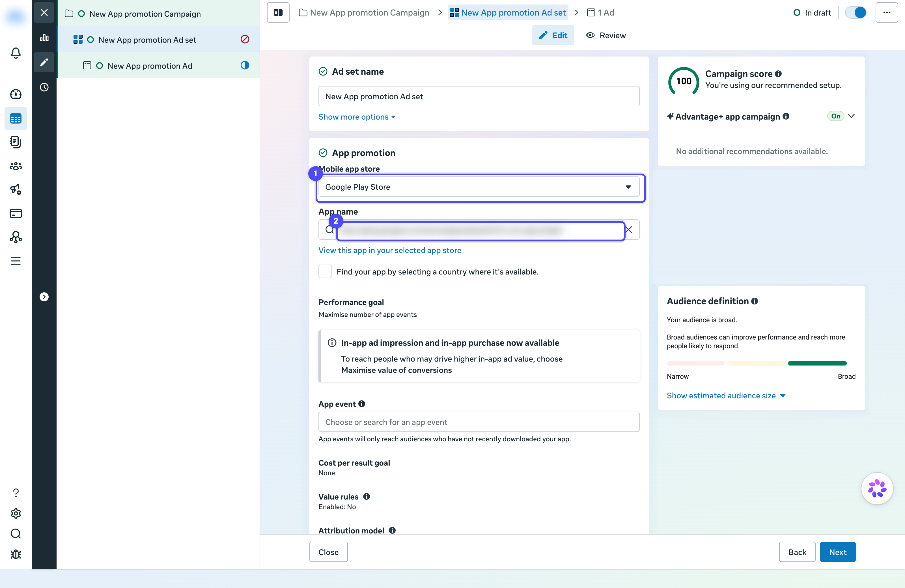Click Attribution model info icon
Screen dimensions: 905x588
[393, 530]
